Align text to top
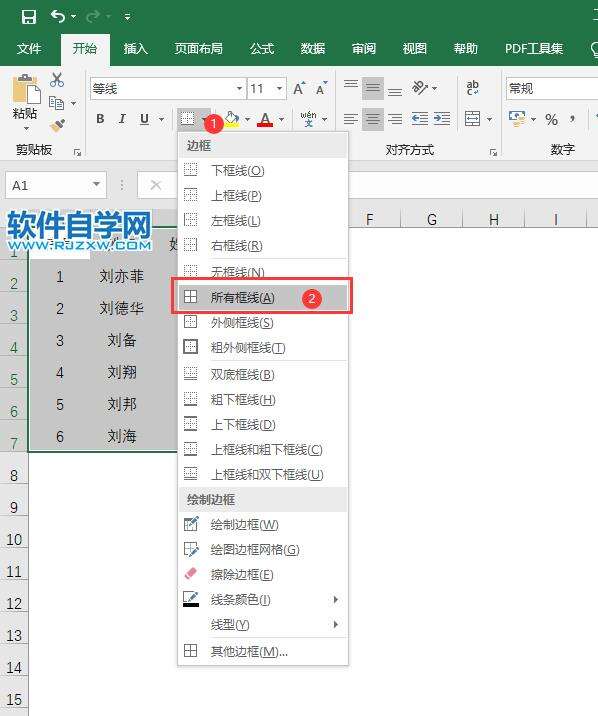The height and width of the screenshot is (716, 598). (351, 86)
